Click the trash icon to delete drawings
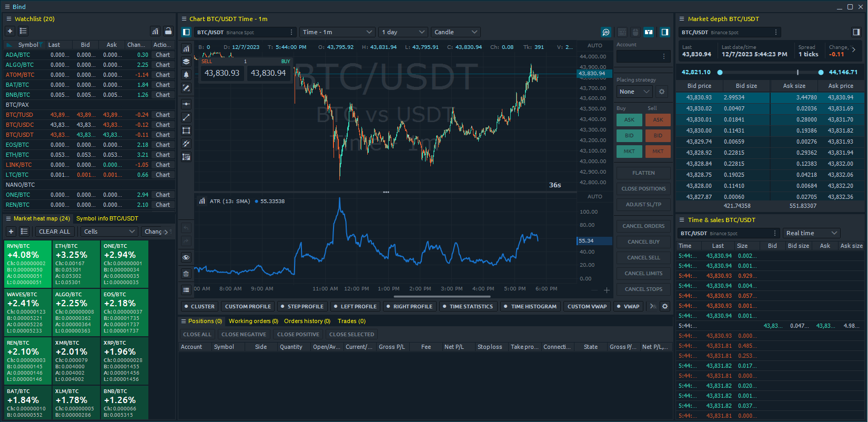868x422 pixels. pyautogui.click(x=186, y=274)
